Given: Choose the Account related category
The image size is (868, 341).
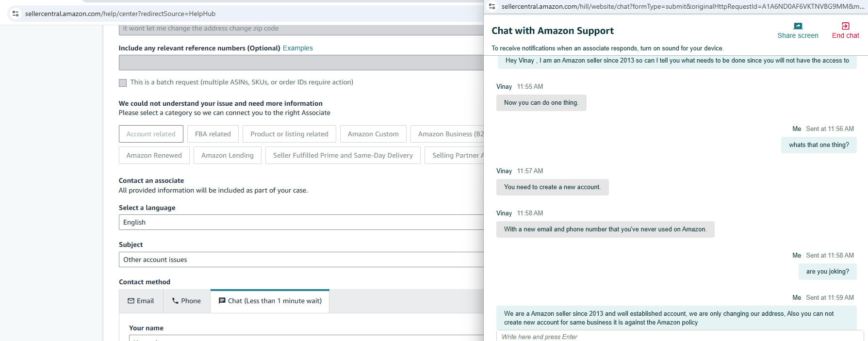Looking at the screenshot, I should 151,134.
